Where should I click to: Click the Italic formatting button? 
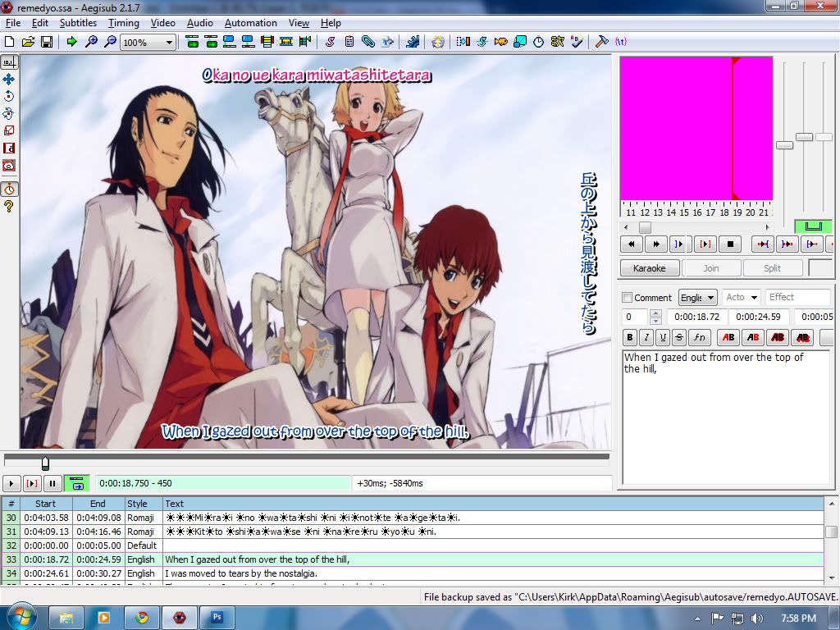(646, 337)
